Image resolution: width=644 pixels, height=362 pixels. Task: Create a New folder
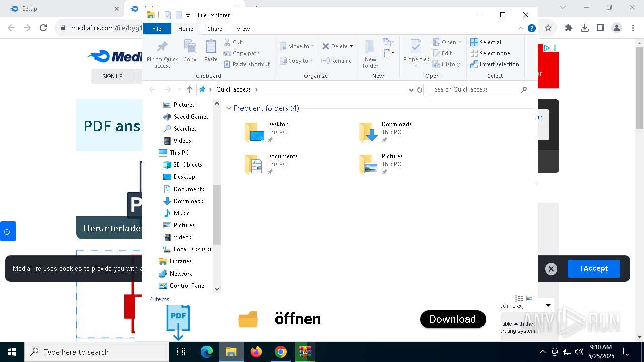click(x=370, y=54)
